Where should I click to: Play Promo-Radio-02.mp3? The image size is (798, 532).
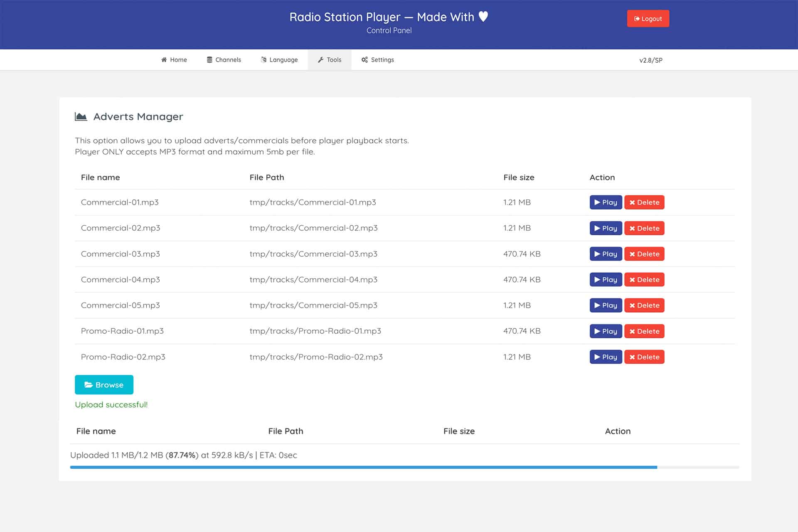point(606,357)
